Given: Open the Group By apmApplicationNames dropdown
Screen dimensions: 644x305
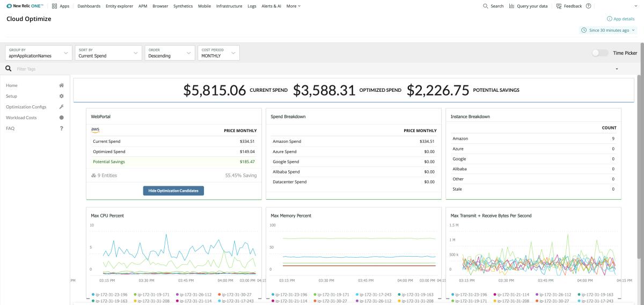Looking at the screenshot, I should tap(39, 53).
